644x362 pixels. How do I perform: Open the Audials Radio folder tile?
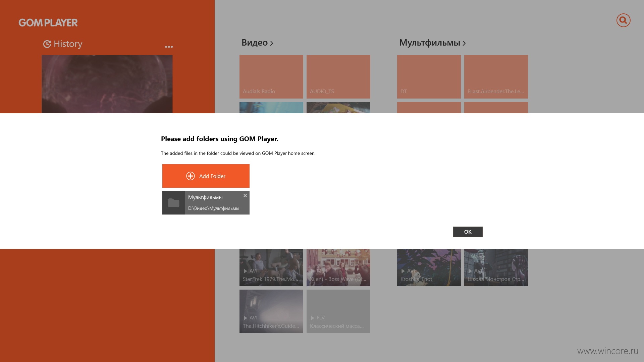(271, 77)
